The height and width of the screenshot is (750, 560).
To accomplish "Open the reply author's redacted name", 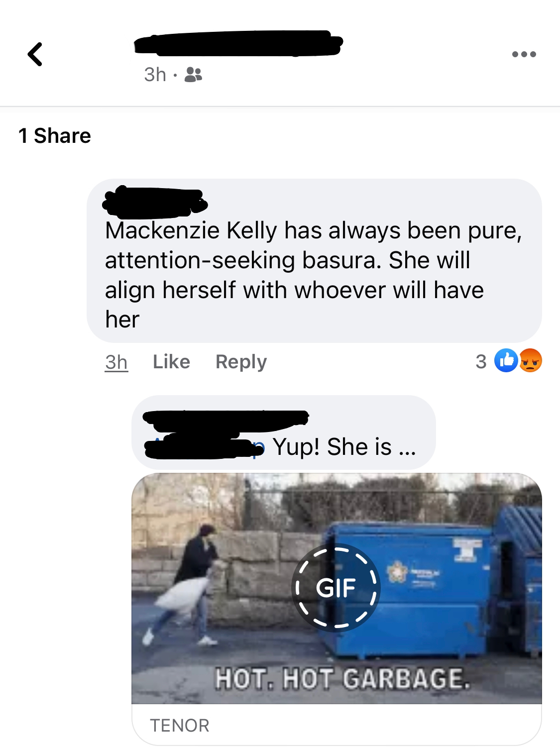I will point(225,421).
